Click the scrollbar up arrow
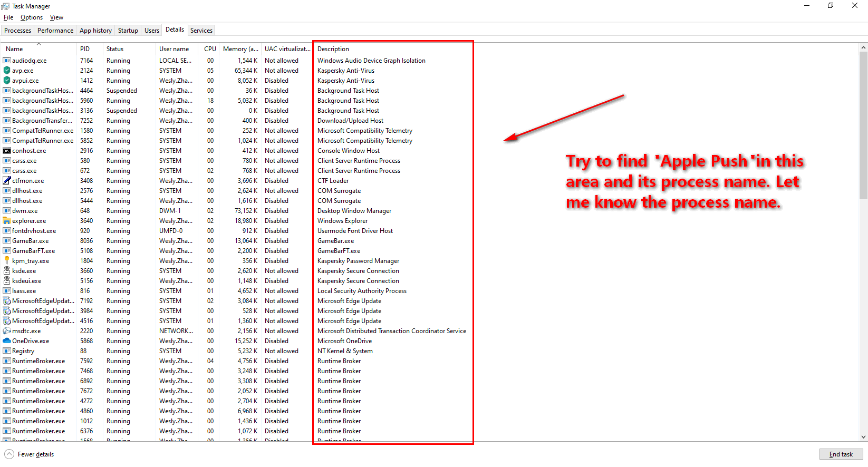Image resolution: width=868 pixels, height=467 pixels. point(863,47)
